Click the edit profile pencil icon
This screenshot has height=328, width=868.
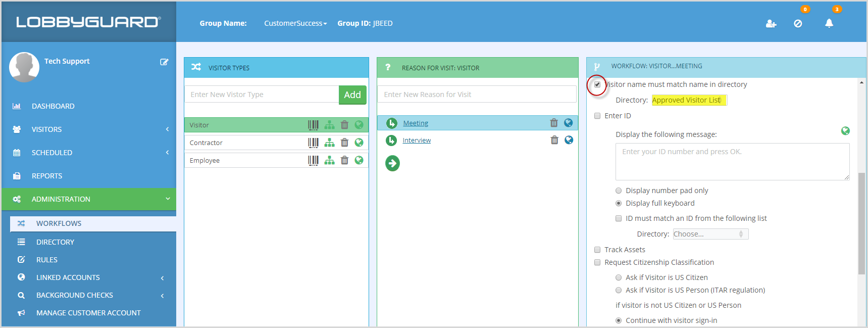tap(164, 62)
